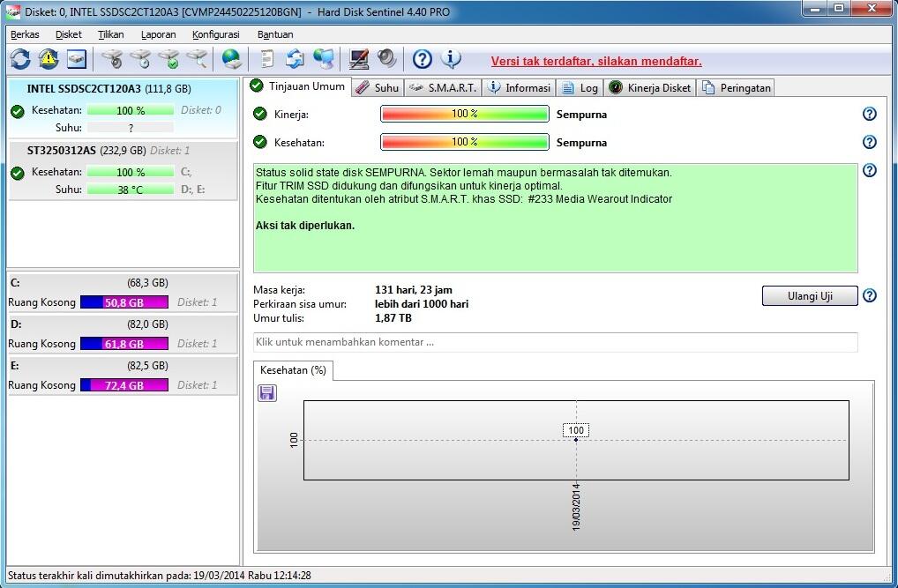
Task: Click the D: partition (82,0 GB) row
Action: tap(123, 334)
